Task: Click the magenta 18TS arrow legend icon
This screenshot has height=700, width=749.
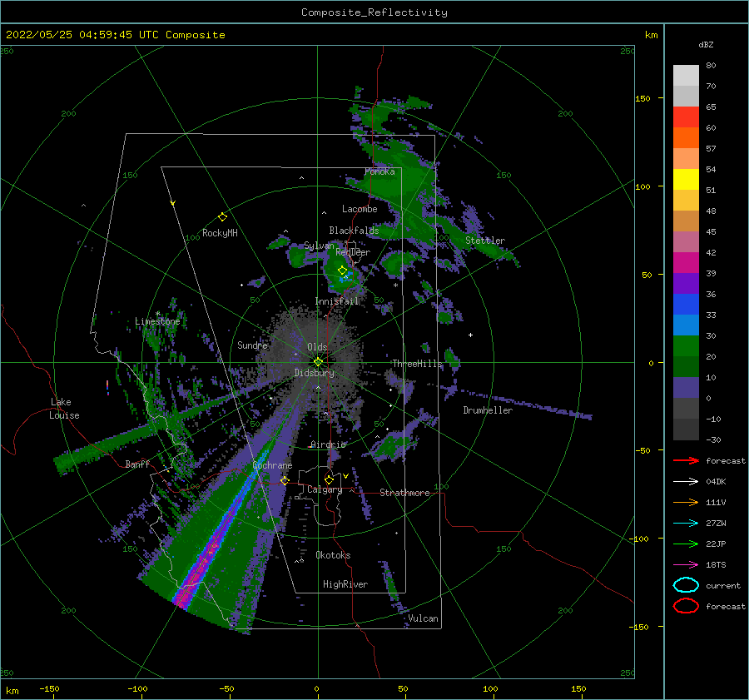Action: (x=686, y=565)
